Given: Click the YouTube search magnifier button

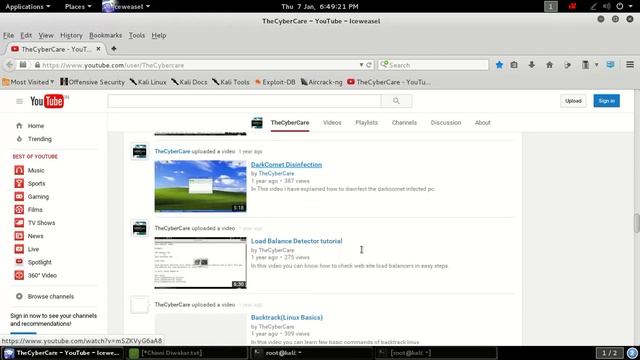Looking at the screenshot, I should tap(396, 101).
